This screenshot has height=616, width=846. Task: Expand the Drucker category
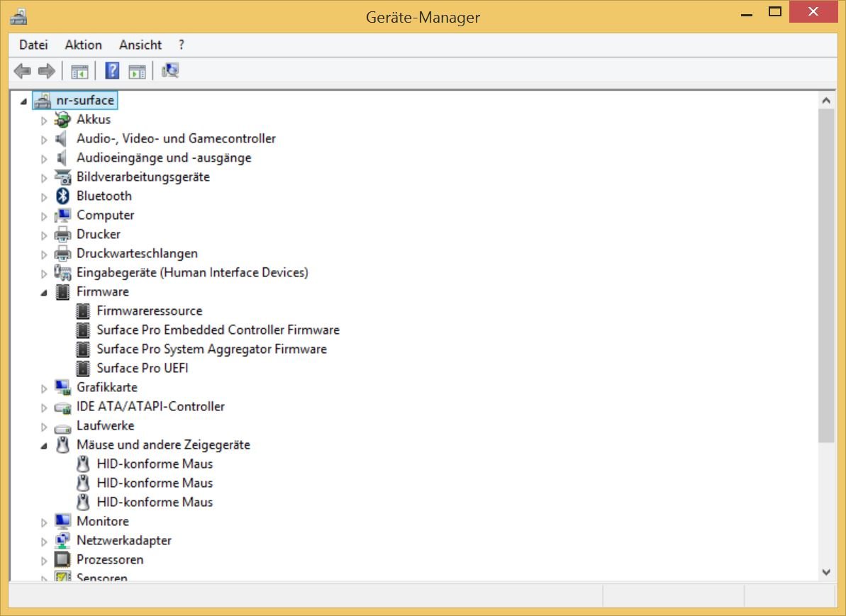pos(44,235)
